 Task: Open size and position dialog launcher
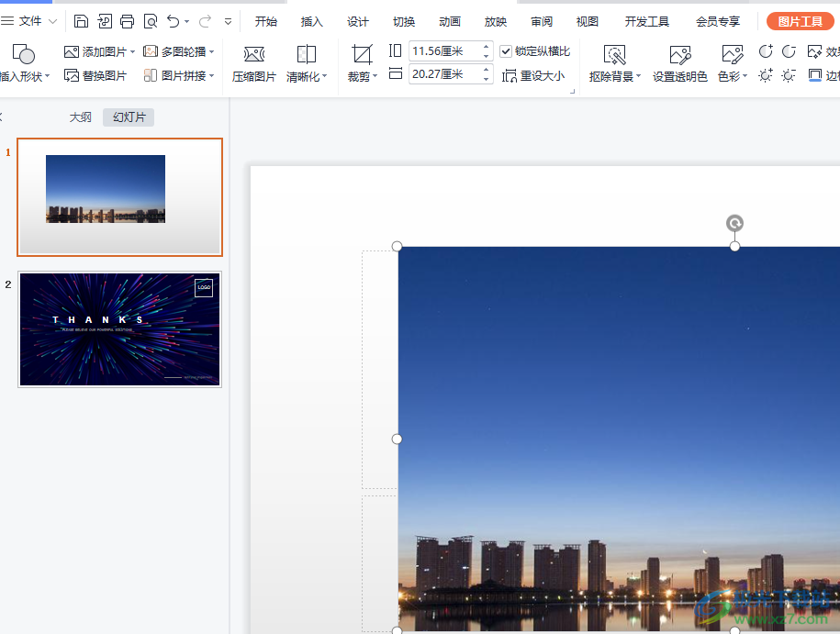tap(572, 92)
